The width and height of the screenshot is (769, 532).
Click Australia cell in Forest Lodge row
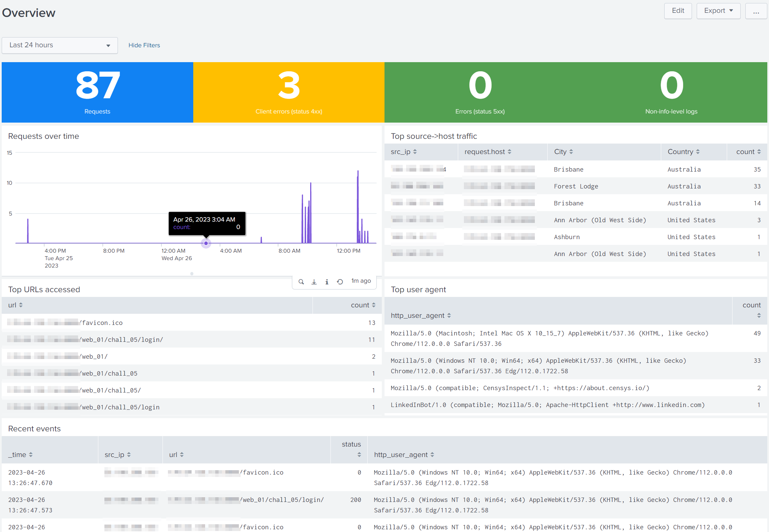[684, 186]
